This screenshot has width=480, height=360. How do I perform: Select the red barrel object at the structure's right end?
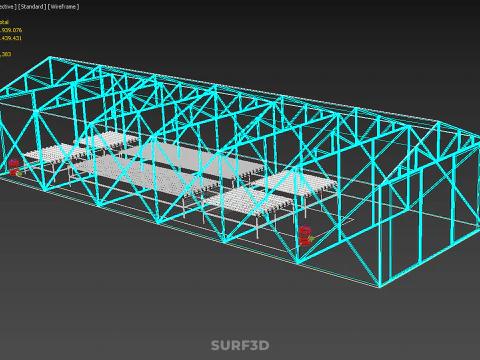tap(305, 236)
